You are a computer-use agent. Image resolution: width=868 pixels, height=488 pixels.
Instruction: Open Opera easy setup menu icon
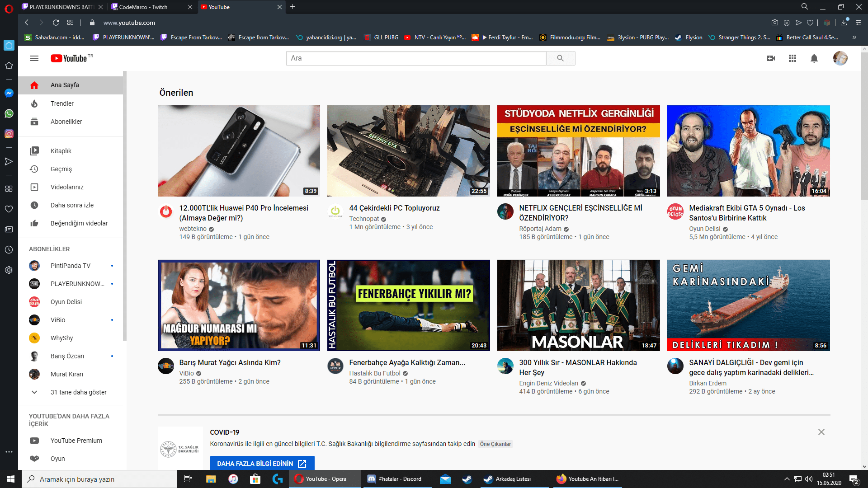[859, 23]
